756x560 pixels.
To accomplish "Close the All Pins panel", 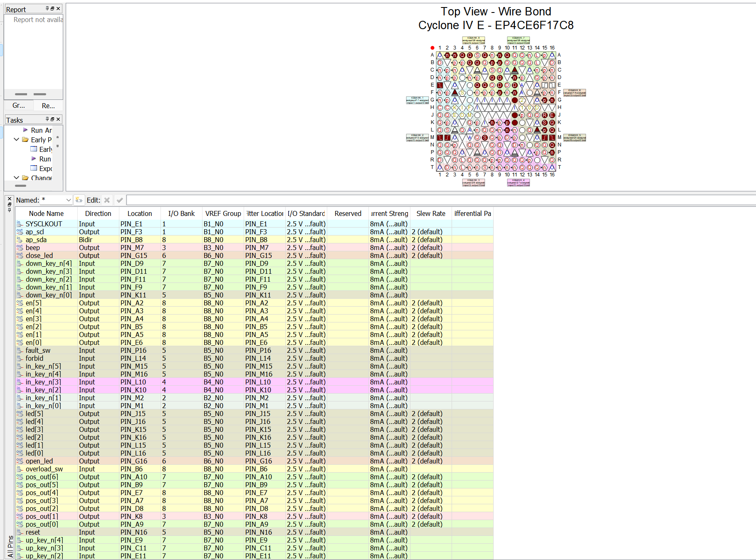I will point(10,199).
